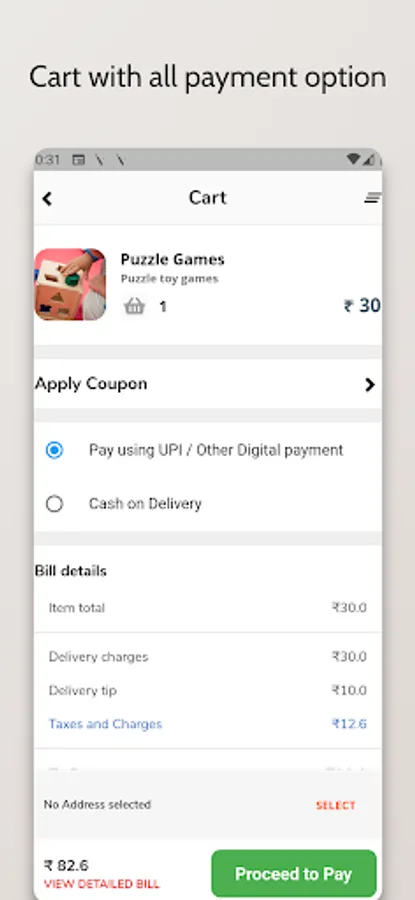The height and width of the screenshot is (900, 415).
Task: Choose the Cash on Delivery label
Action: point(145,504)
